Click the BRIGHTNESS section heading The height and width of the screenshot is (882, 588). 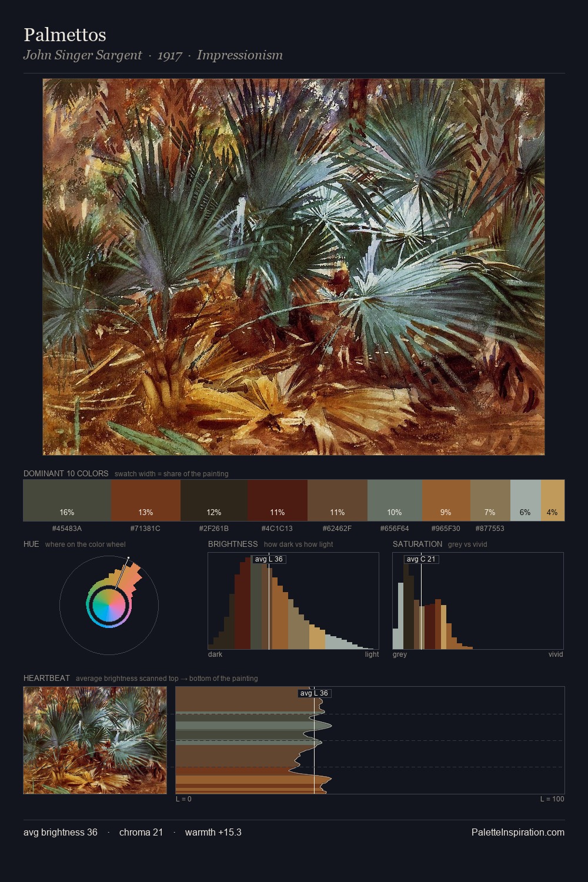tap(233, 544)
